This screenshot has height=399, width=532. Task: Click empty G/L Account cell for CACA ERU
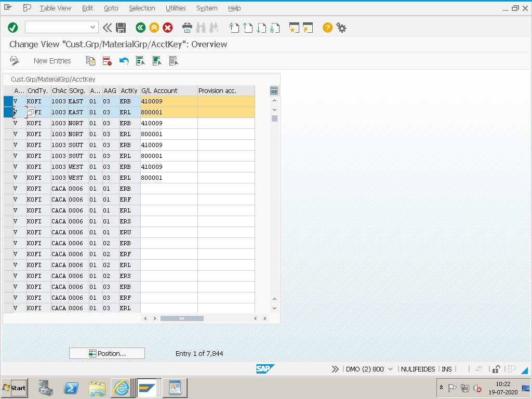click(169, 232)
